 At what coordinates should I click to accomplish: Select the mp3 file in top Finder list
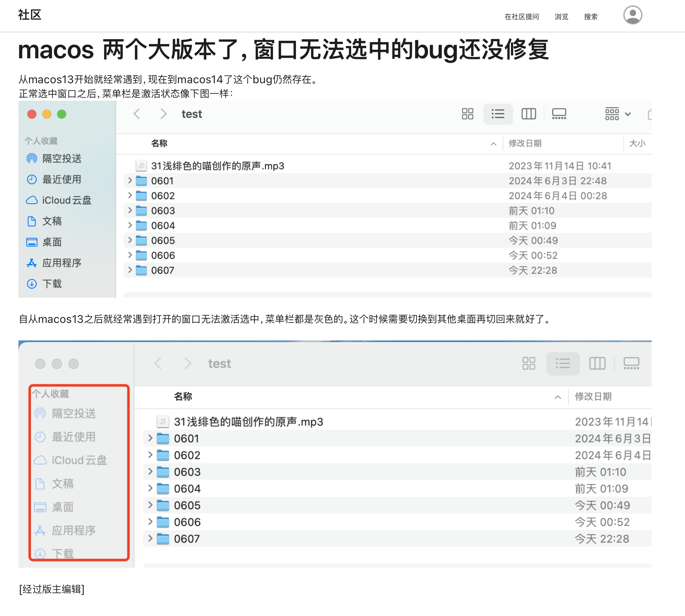tap(217, 166)
